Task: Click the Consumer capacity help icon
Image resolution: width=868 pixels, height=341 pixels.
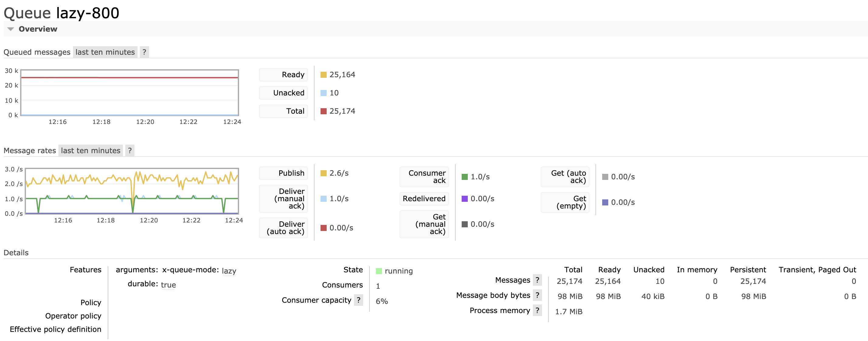Action: coord(358,300)
